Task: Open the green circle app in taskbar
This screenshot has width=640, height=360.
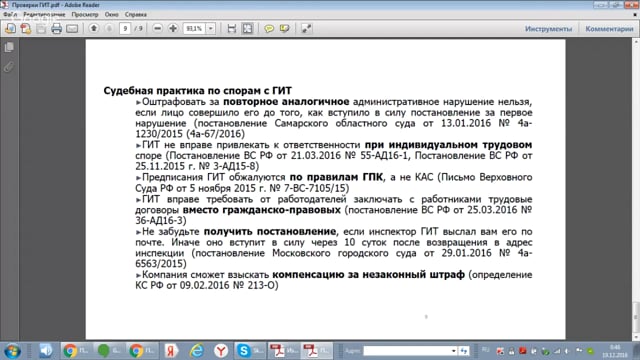Action: (109, 351)
